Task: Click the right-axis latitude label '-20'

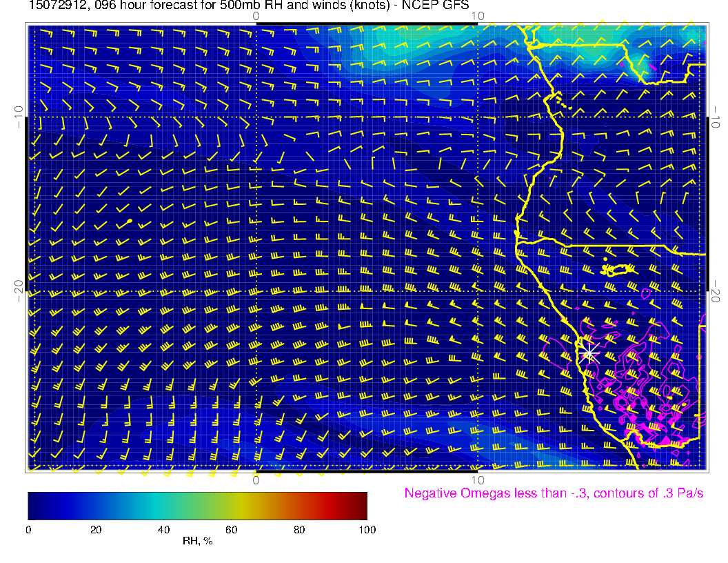Action: (x=716, y=291)
